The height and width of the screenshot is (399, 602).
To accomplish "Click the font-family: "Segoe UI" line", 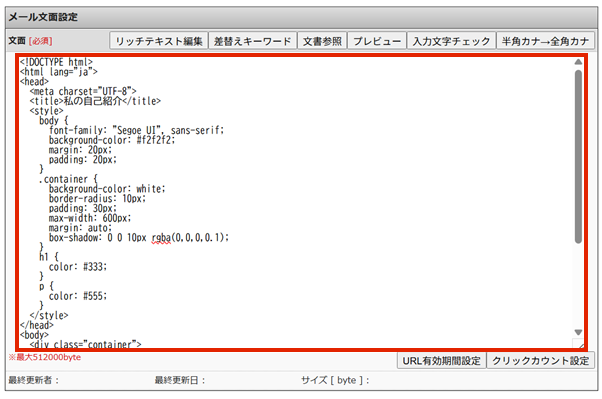I will (136, 130).
